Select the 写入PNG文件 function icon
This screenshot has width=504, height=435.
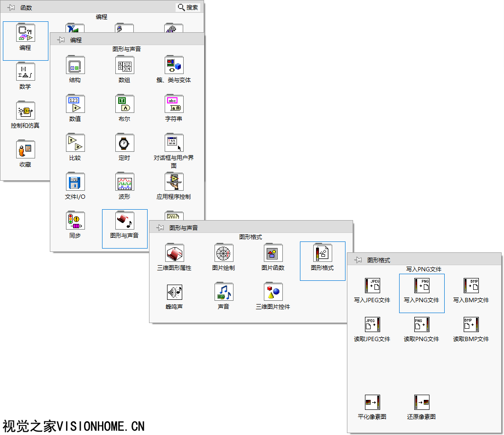421,286
